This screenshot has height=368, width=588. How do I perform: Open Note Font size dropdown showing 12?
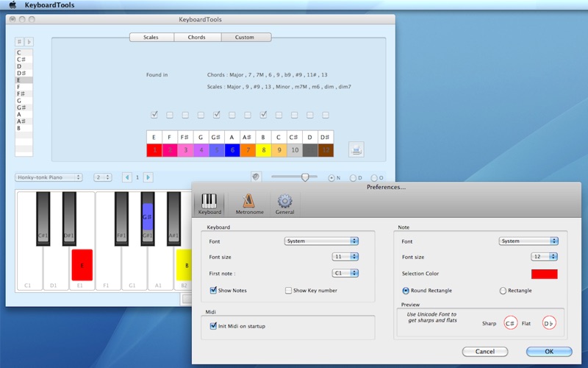click(x=545, y=257)
